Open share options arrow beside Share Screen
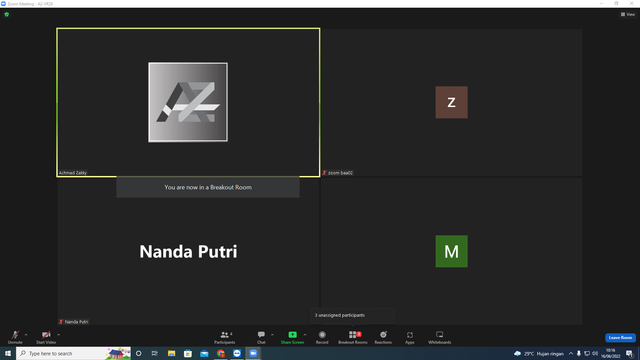This screenshot has width=640, height=360. coord(305,335)
